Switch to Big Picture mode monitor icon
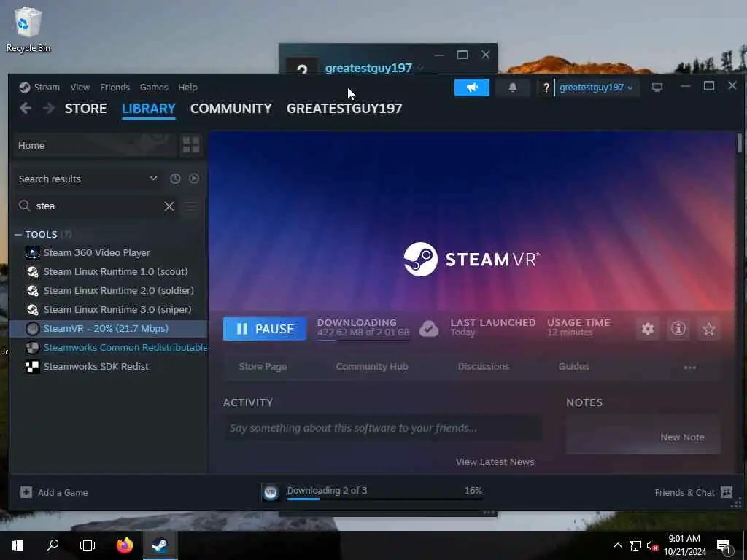Viewport: 747px width, 560px height. point(657,87)
